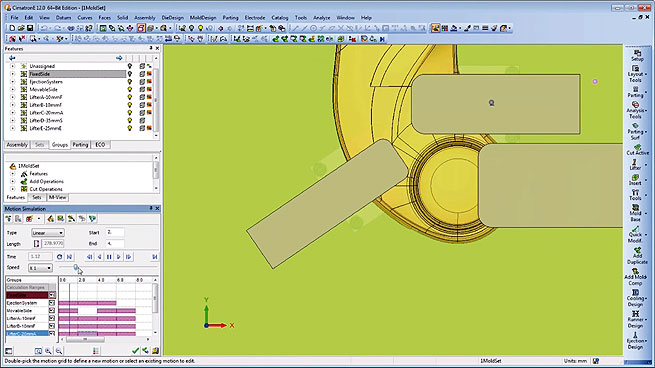Switch to the Parting tab
Image resolution: width=655 pixels, height=368 pixels.
[x=80, y=145]
